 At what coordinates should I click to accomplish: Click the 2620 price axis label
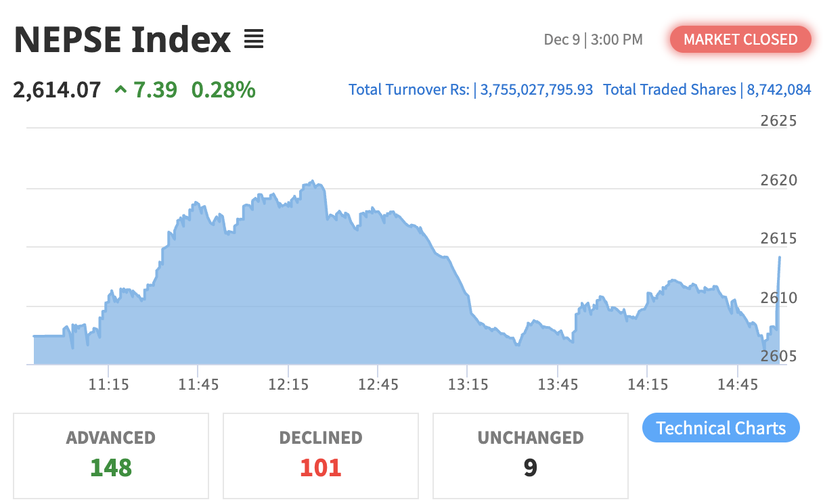[778, 180]
